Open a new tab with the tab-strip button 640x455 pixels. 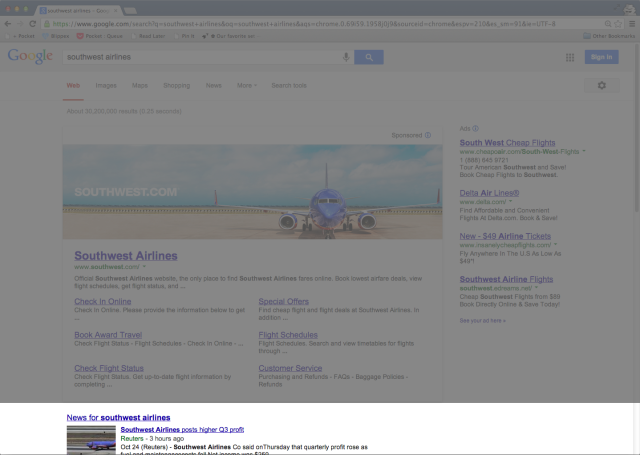pyautogui.click(x=130, y=11)
